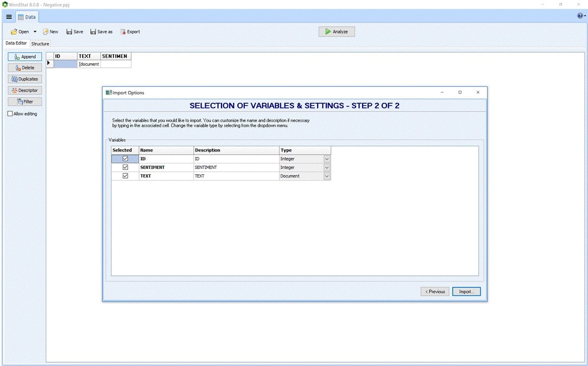
Task: Expand the arrow beside Open
Action: (35, 31)
